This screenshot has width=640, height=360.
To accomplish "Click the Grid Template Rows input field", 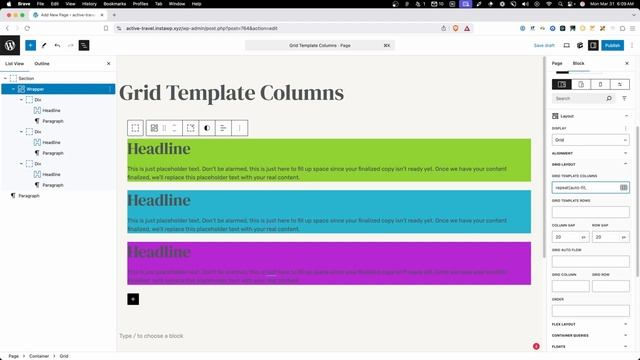I will [591, 212].
